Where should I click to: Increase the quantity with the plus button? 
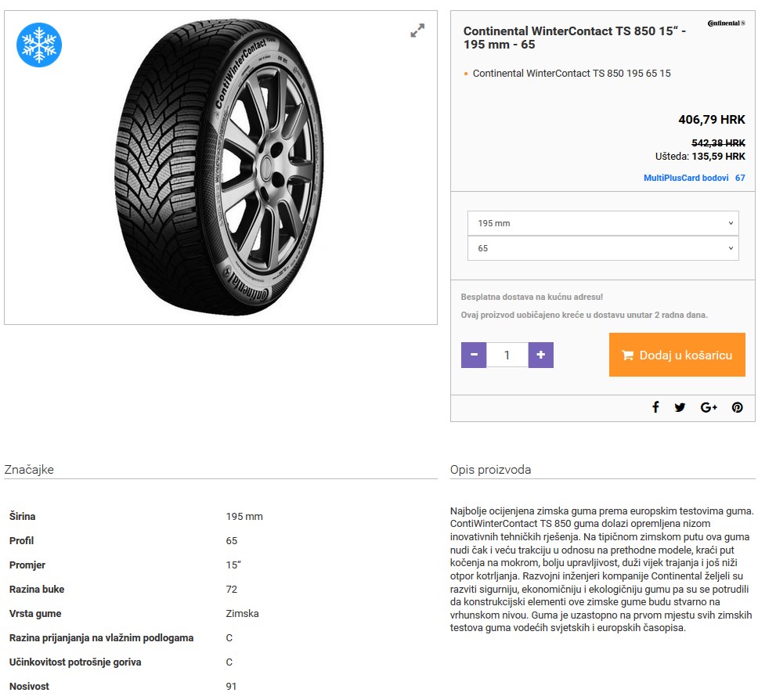[x=541, y=355]
